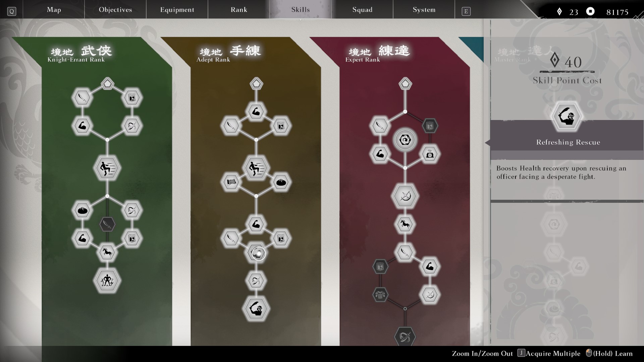
Task: Select Adept Rank's upper shield skill node
Action: 281,126
